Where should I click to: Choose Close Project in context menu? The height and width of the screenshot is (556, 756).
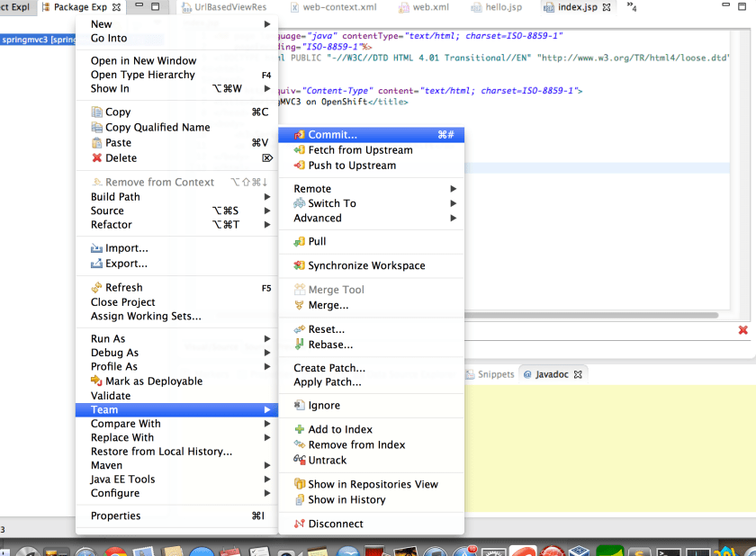click(x=123, y=302)
